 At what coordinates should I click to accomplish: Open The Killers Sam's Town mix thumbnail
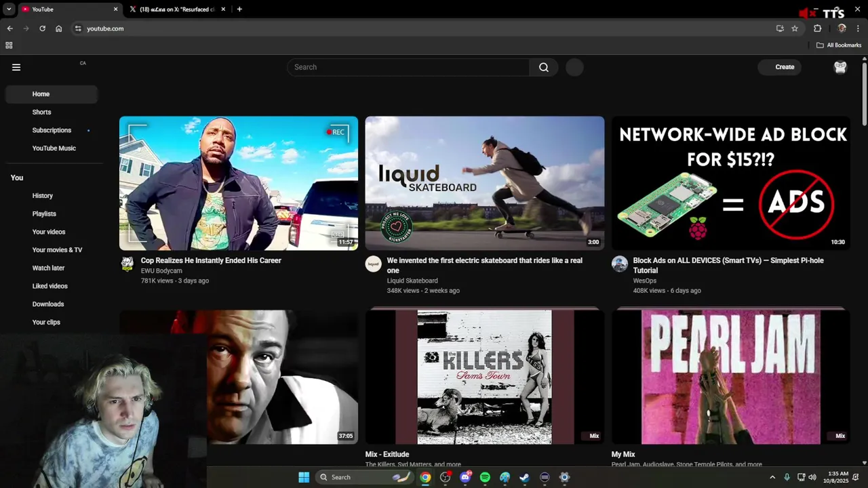point(484,377)
